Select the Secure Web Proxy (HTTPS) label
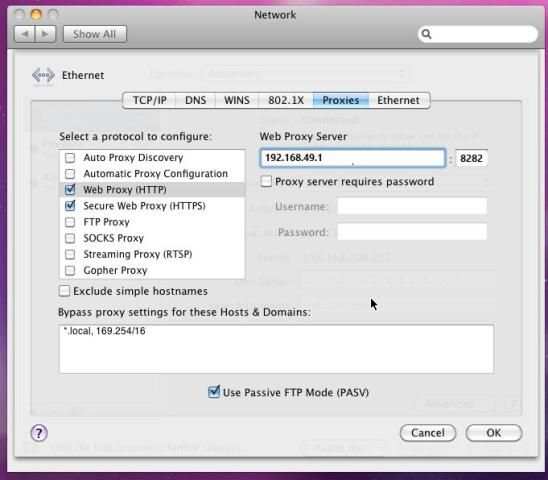548x480 pixels. [144, 206]
